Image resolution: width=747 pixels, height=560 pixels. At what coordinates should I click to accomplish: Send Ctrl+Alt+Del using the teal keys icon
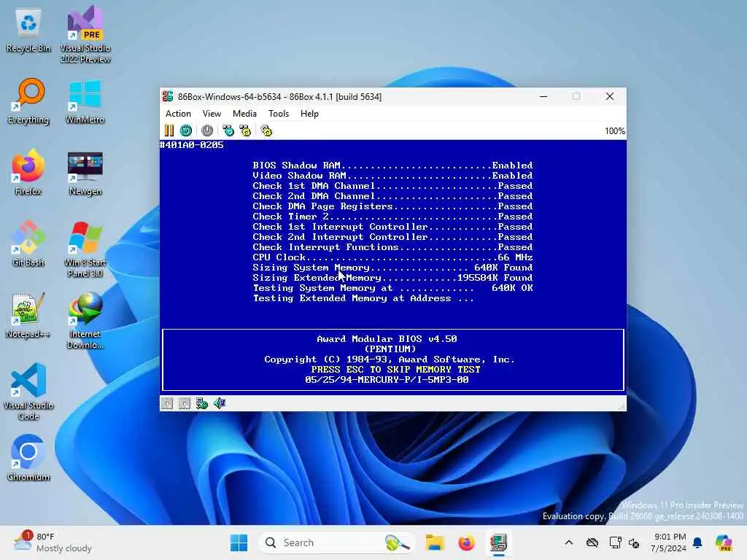[228, 131]
